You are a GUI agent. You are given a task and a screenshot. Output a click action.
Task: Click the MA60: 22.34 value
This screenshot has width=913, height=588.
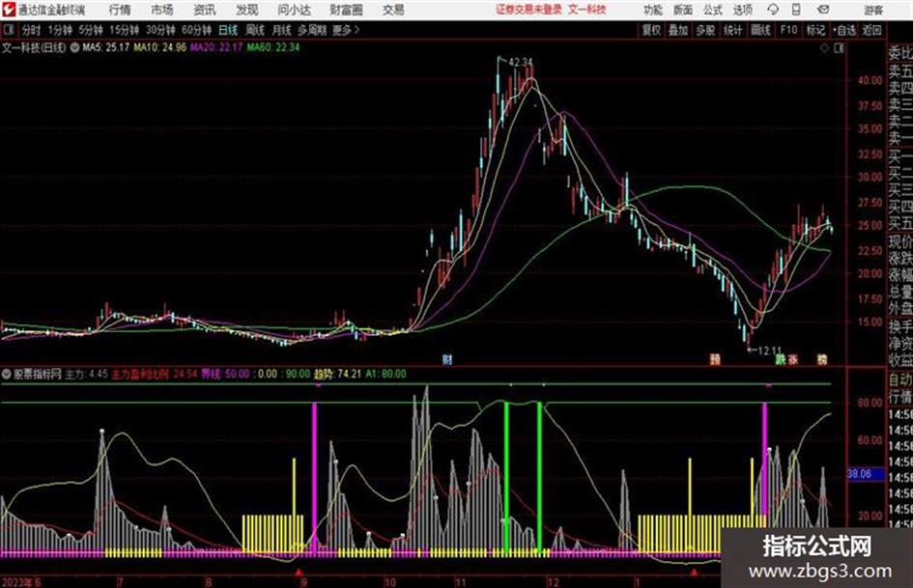tap(272, 47)
